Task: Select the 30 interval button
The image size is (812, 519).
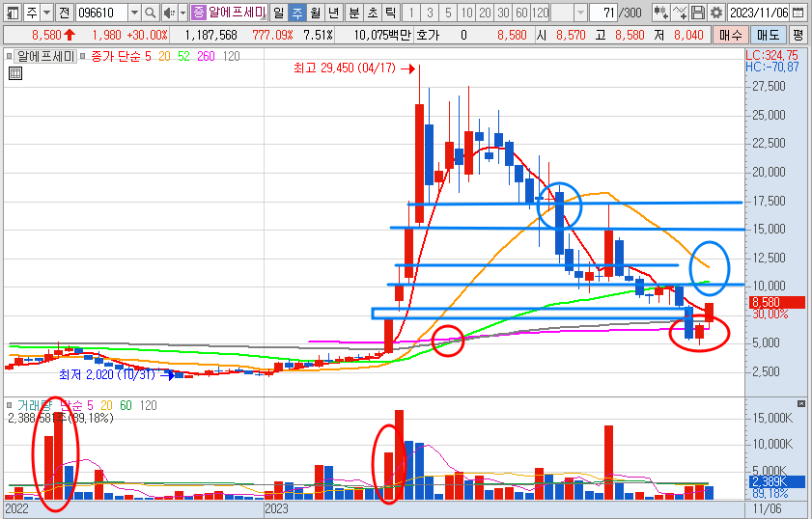Action: point(504,13)
